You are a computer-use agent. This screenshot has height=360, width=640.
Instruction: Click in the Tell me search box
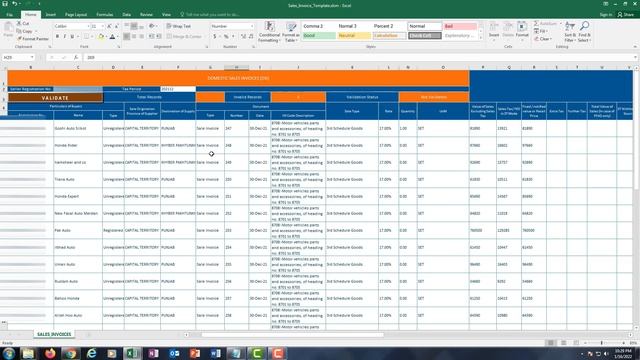[x=212, y=15]
